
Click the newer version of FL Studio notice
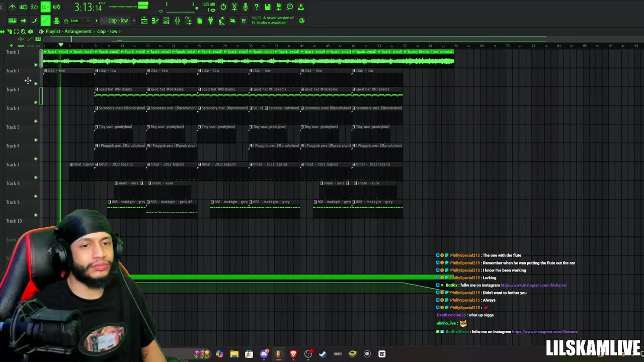(272, 21)
